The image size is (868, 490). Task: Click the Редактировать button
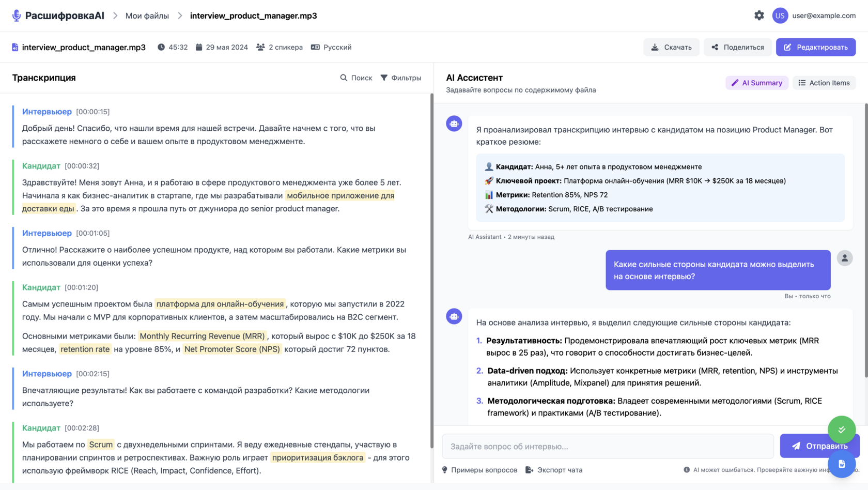point(816,47)
